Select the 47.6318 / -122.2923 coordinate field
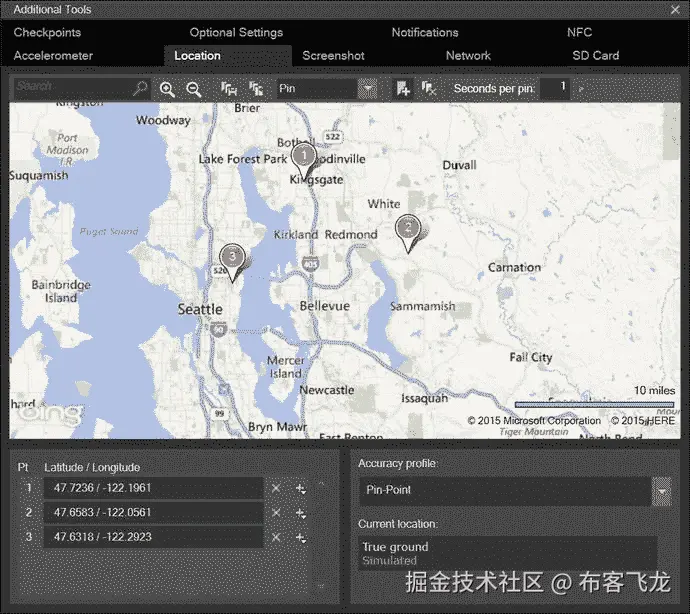This screenshot has height=614, width=690. pos(154,537)
